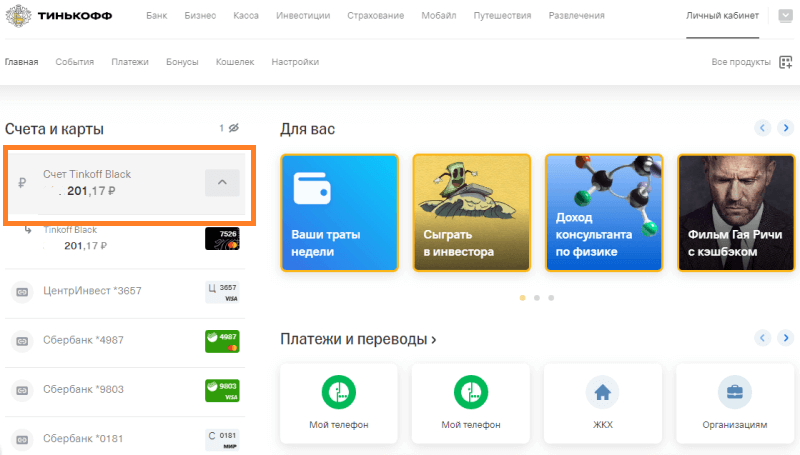Image resolution: width=800 pixels, height=455 pixels.
Task: Collapse the Счет Tinkoff Black account
Action: click(x=222, y=182)
